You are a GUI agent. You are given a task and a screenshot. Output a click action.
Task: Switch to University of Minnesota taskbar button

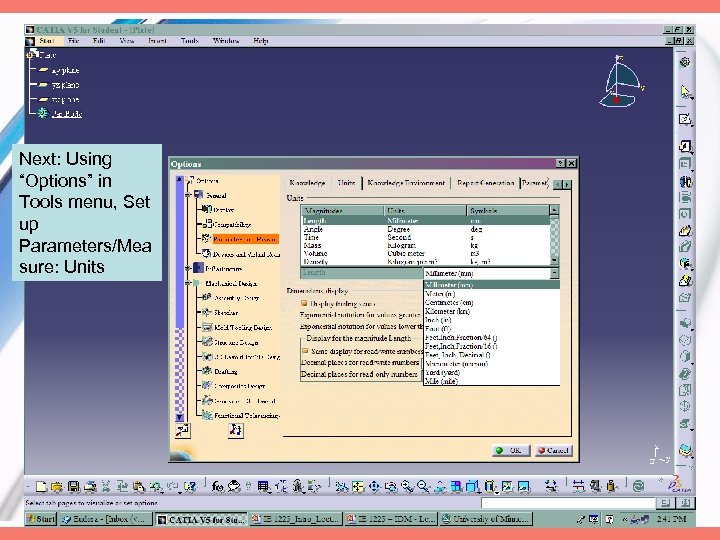pos(486,519)
